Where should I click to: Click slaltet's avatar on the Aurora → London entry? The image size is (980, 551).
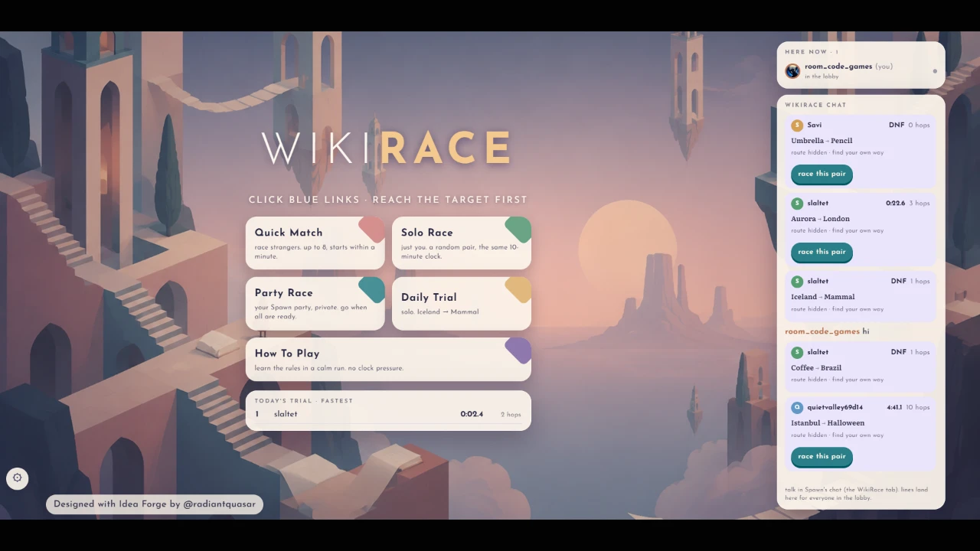[x=797, y=204]
